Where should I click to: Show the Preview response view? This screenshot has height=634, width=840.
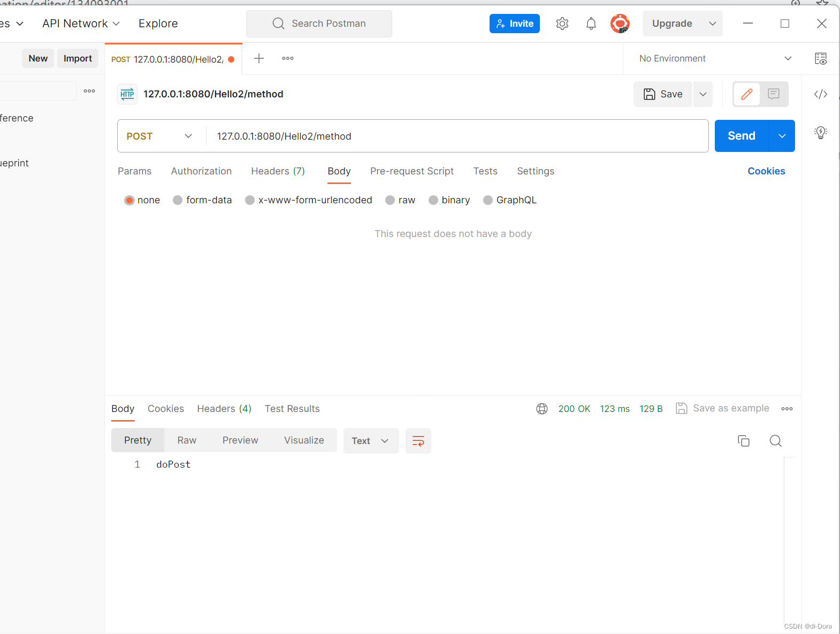point(240,440)
